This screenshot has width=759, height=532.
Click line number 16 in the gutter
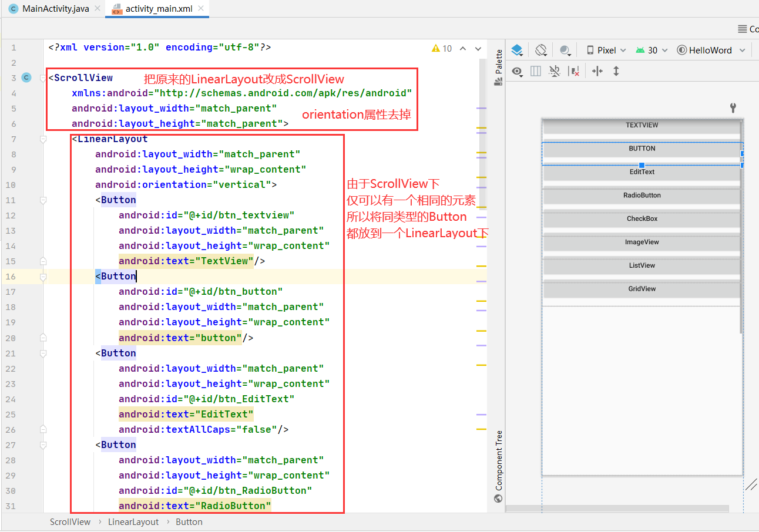[x=11, y=277]
